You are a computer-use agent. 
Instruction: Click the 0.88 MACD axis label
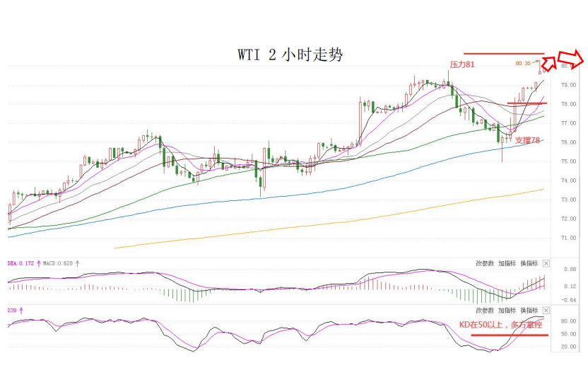pyautogui.click(x=570, y=269)
